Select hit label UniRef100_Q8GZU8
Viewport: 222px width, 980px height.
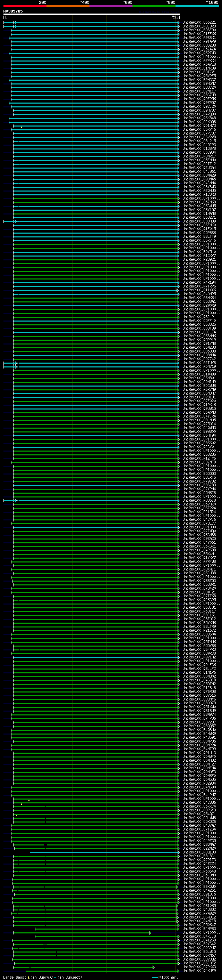pos(199,45)
